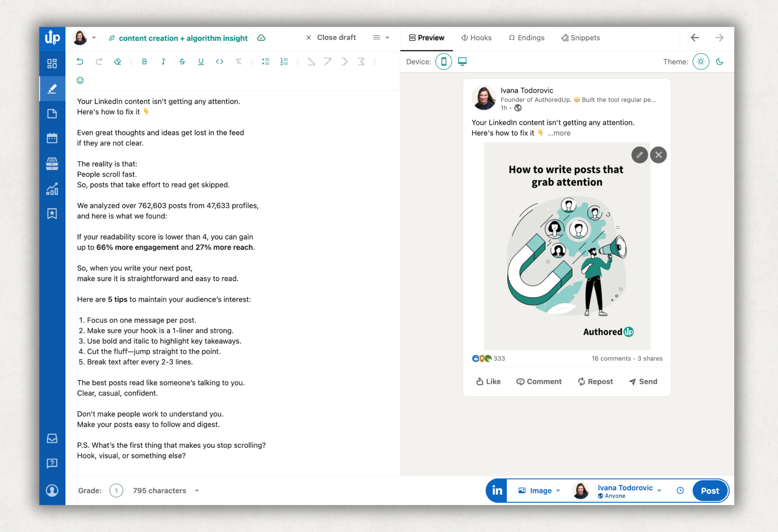Open the help question-mark icon
The height and width of the screenshot is (532, 778).
[52, 463]
